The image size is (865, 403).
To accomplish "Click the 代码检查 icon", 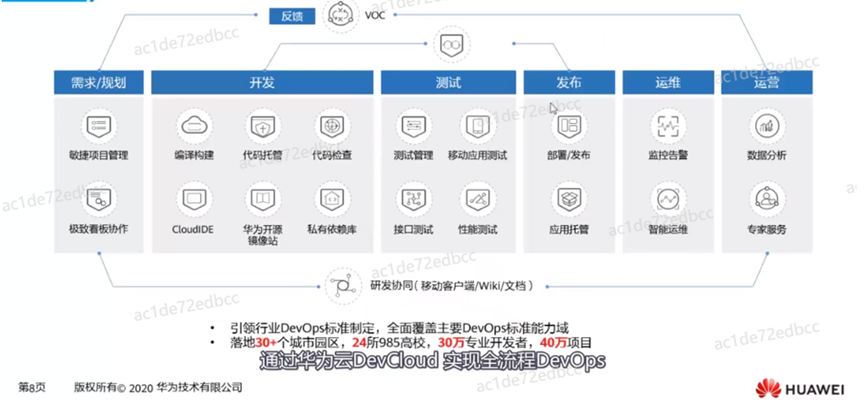I will 332,126.
